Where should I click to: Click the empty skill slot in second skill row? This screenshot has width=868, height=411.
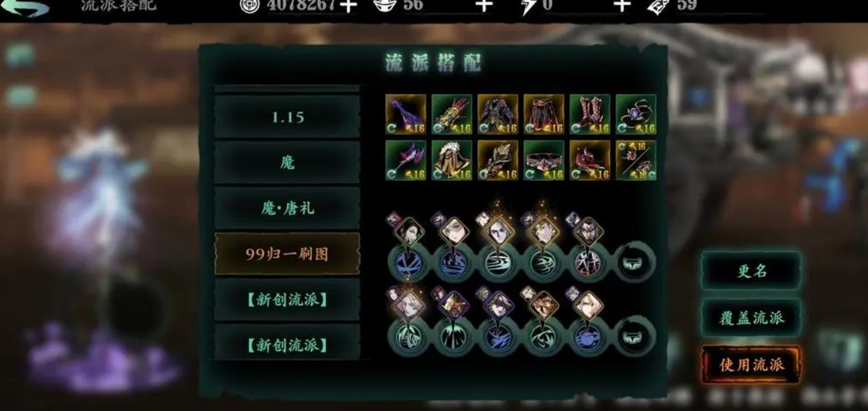[635, 337]
